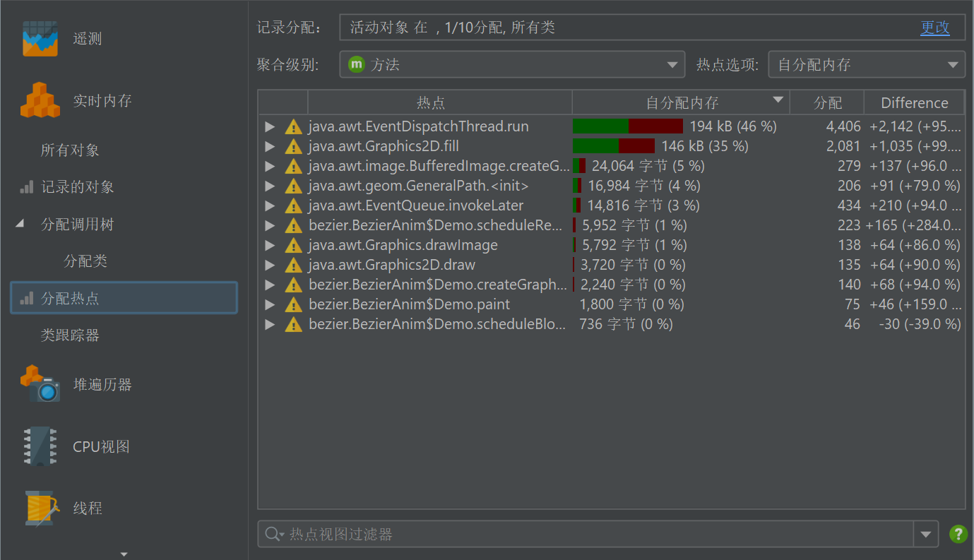974x560 pixels.
Task: Click the sort arrow in 自分配内存 header
Action: click(x=778, y=100)
